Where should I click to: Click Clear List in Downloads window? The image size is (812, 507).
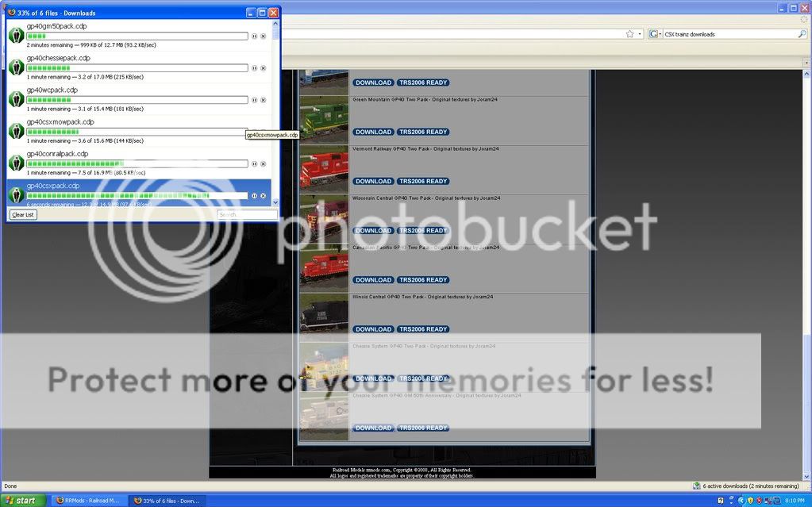(23, 214)
